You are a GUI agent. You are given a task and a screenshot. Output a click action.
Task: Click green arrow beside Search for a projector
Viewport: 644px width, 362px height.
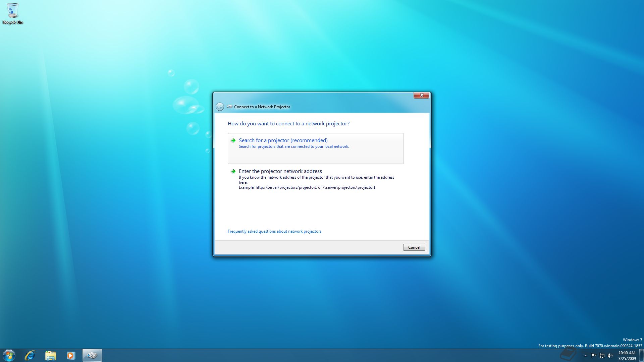(233, 140)
